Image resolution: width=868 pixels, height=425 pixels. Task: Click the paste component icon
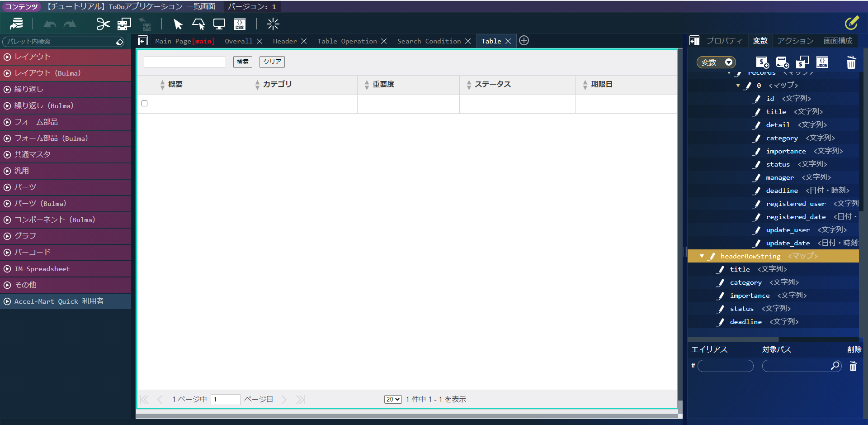pyautogui.click(x=145, y=24)
